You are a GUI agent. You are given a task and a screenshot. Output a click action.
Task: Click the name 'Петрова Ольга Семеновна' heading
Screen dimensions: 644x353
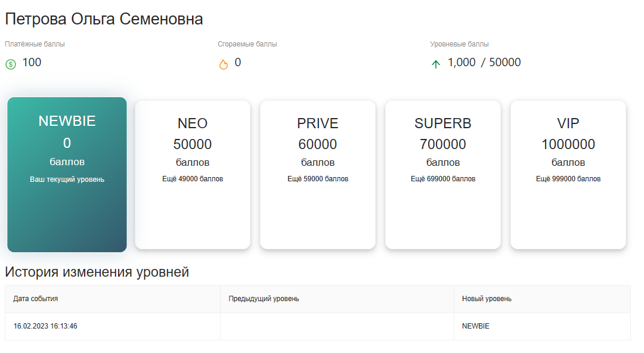click(x=104, y=19)
